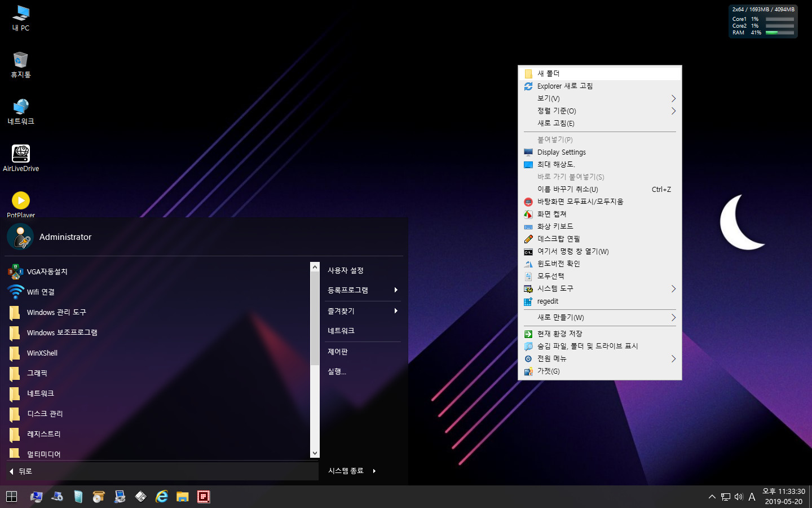Click 새로 고침(E) menu entry
Screen dimensions: 812x508
[600, 123]
